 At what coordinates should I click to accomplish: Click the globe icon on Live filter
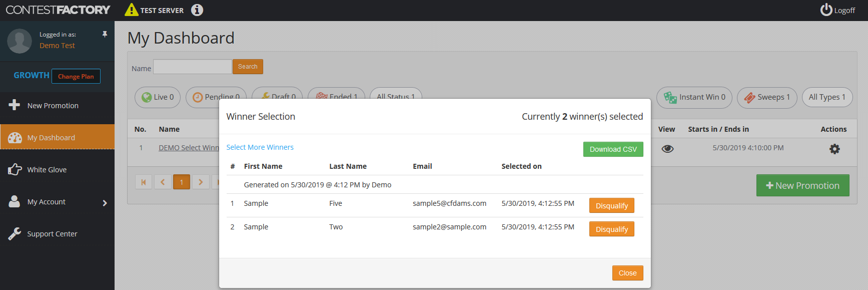(147, 97)
